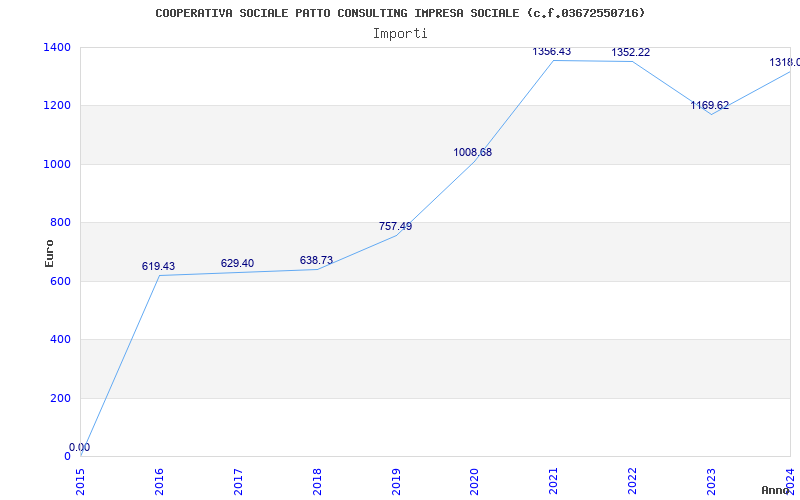Click the 757.49 value label
The width and height of the screenshot is (800, 500).
point(395,226)
